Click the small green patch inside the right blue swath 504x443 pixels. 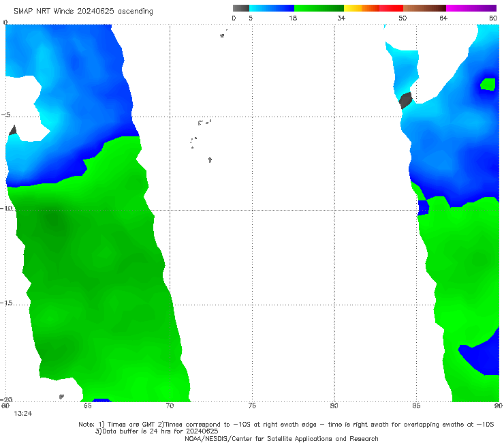(x=488, y=85)
